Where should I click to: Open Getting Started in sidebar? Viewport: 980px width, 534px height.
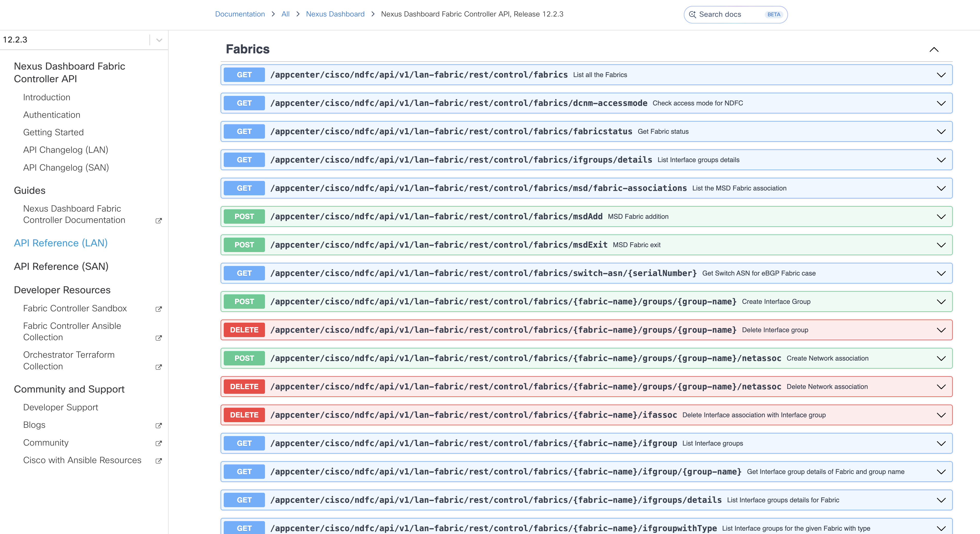tap(53, 132)
